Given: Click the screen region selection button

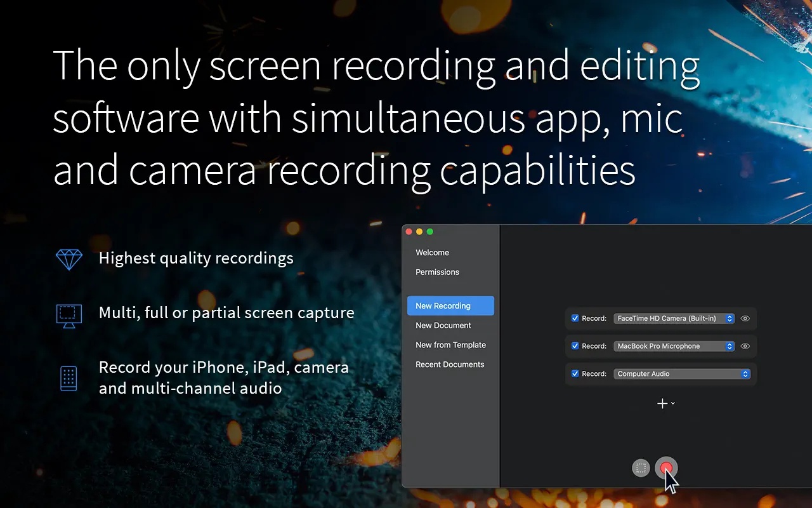Looking at the screenshot, I should (641, 468).
